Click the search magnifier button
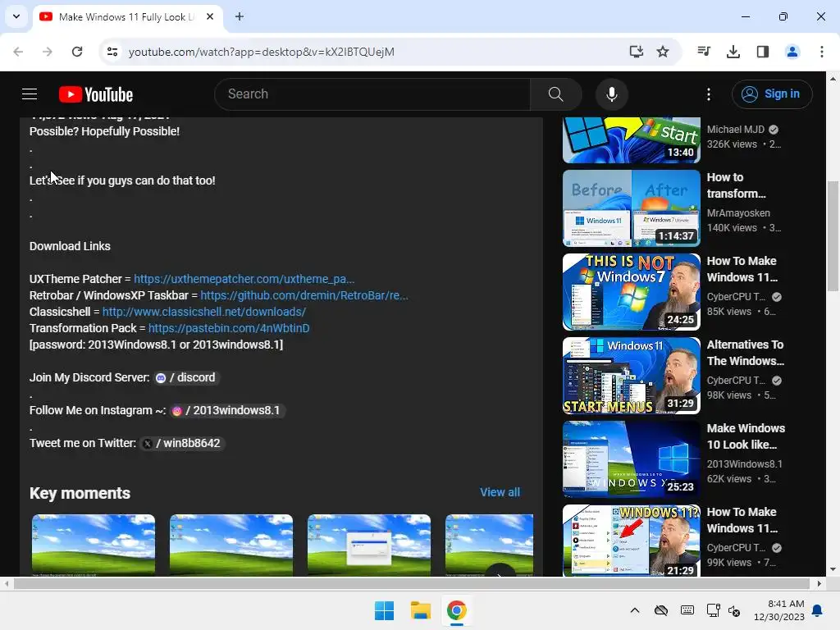The image size is (840, 630). tap(555, 94)
